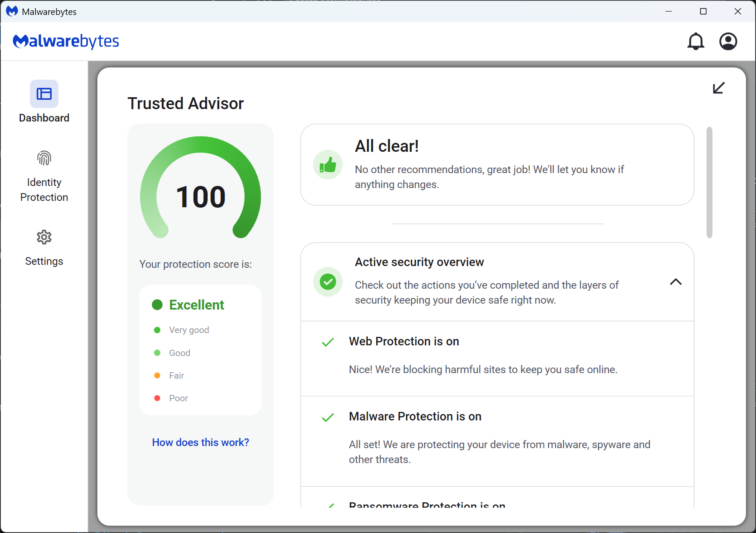Click the Active security overview checkmark icon
Viewport: 756px width, 533px height.
coord(328,282)
